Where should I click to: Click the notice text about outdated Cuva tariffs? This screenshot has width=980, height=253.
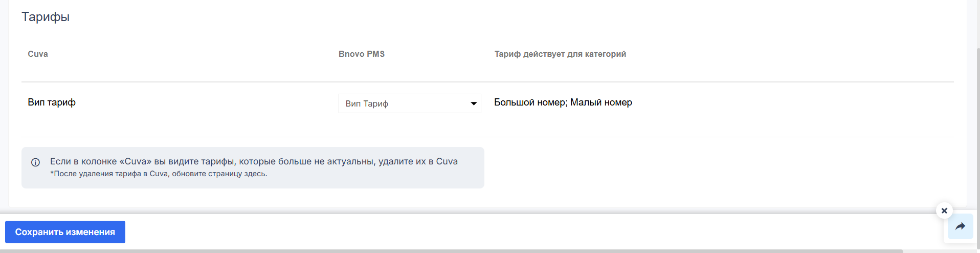(254, 161)
